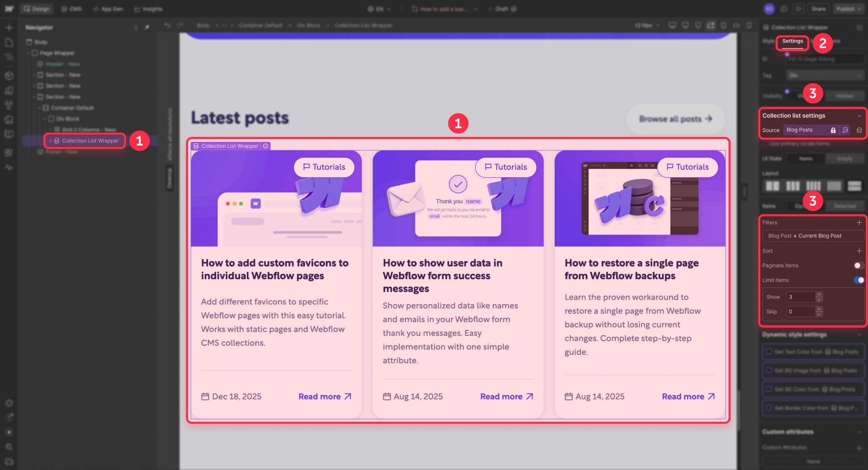This screenshot has height=470, width=868.
Task: Select the mobile portrait breakpoint icon
Action: (750, 25)
